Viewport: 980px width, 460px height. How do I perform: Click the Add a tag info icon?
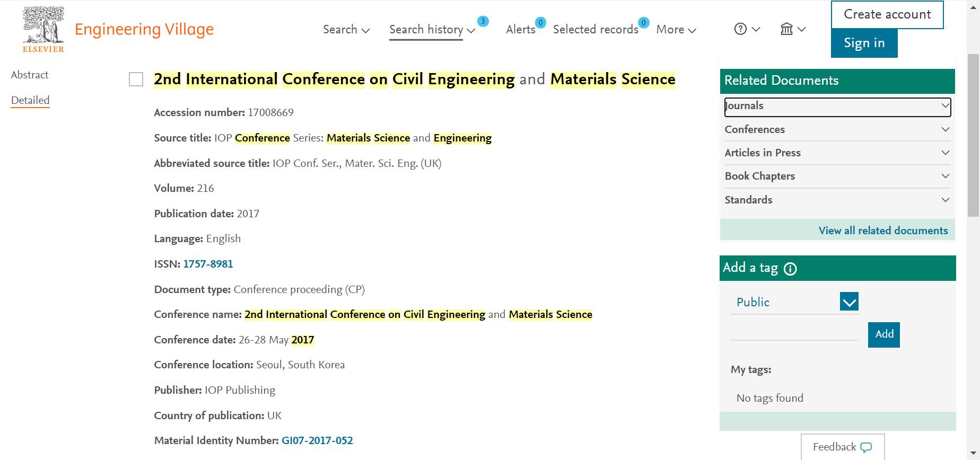tap(790, 269)
